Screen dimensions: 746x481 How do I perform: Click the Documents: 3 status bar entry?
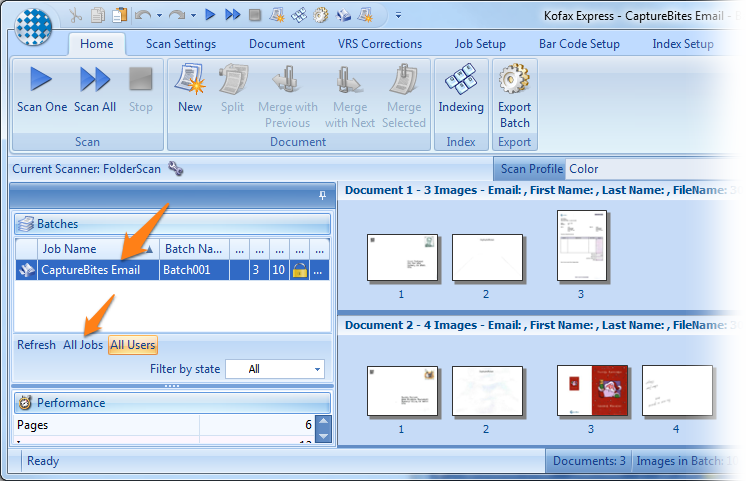[x=589, y=461]
